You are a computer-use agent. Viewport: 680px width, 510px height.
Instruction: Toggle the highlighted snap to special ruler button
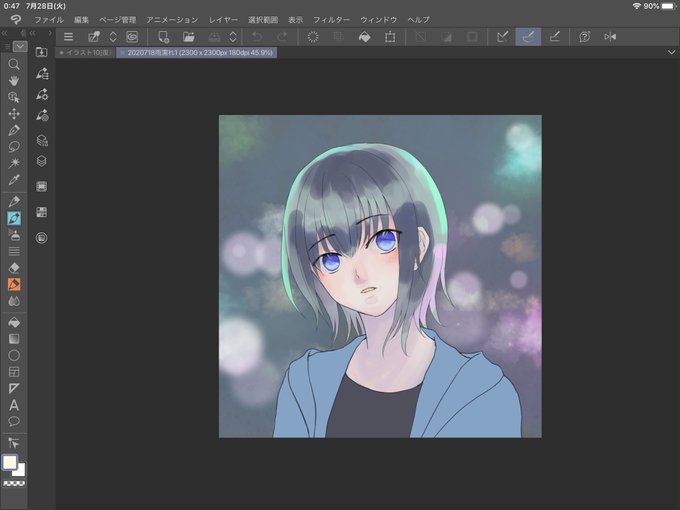click(528, 37)
